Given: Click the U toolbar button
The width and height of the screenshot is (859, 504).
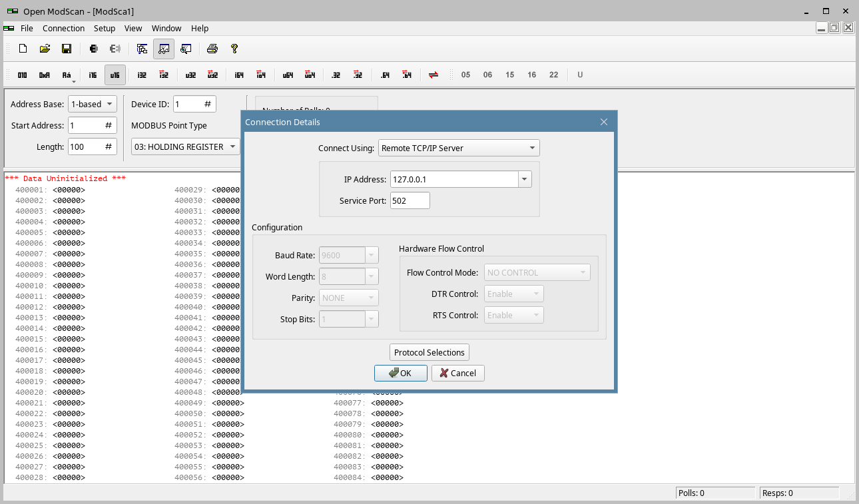Looking at the screenshot, I should [580, 75].
